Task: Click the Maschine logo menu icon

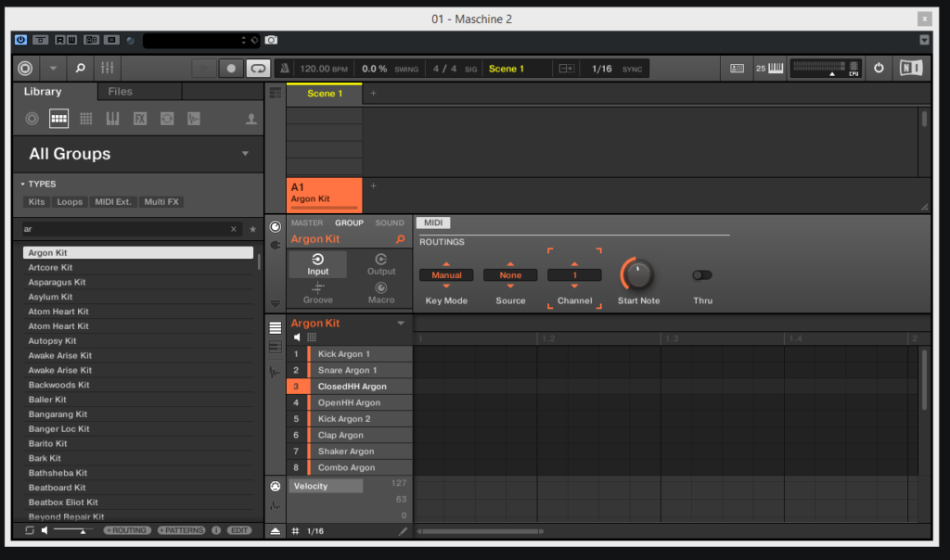Action: [25, 69]
